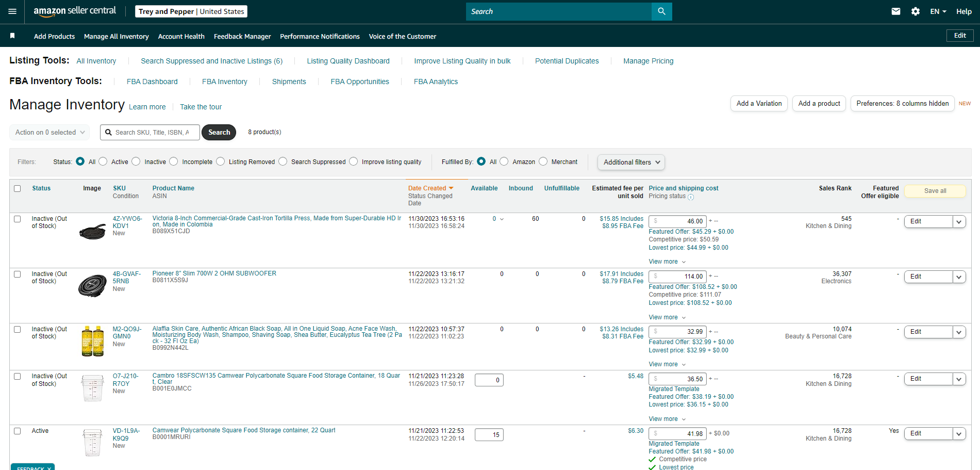Click the top Search bar field
The width and height of the screenshot is (980, 470).
559,11
